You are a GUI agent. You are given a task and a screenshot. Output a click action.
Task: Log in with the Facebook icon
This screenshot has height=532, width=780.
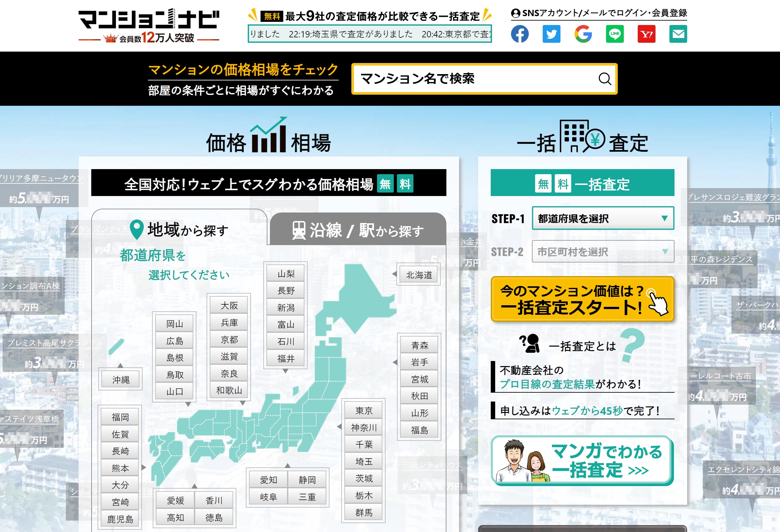(520, 34)
